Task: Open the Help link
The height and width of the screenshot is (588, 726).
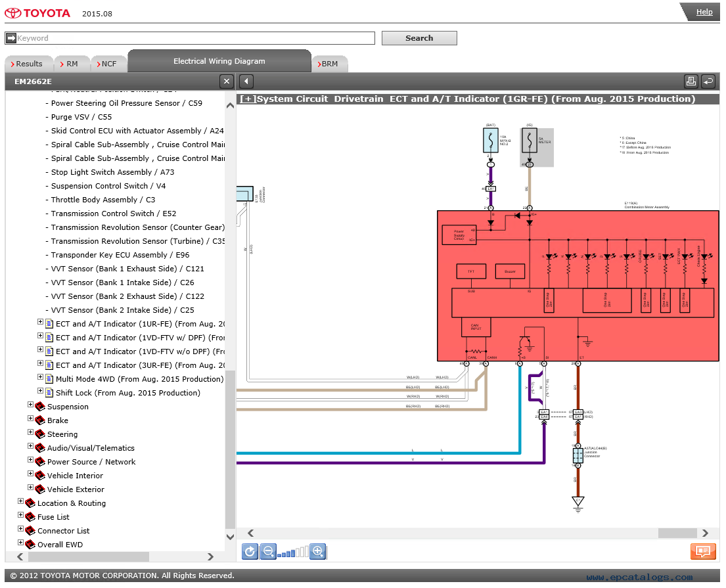Action: pos(704,12)
